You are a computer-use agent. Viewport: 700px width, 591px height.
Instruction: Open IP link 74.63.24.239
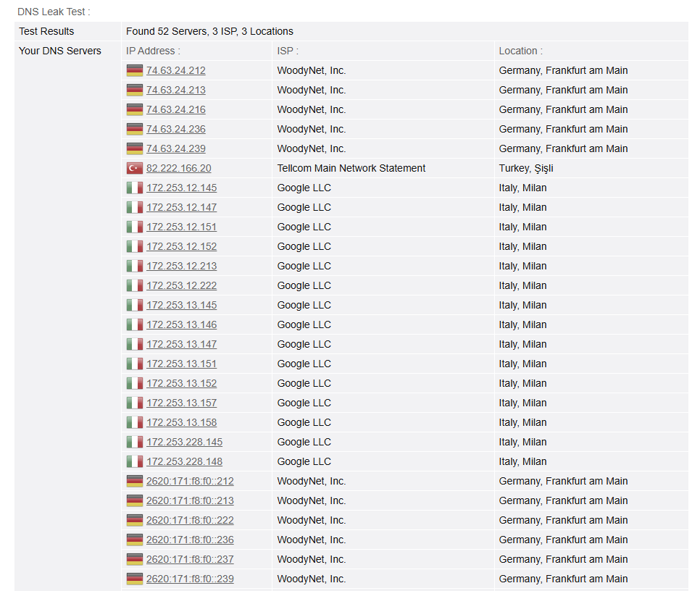pyautogui.click(x=176, y=149)
